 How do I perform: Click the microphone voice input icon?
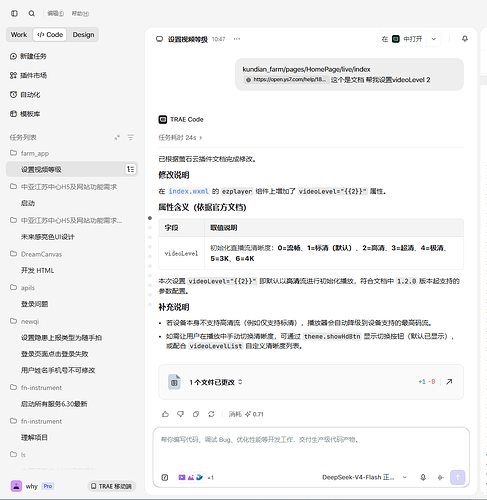click(x=423, y=477)
